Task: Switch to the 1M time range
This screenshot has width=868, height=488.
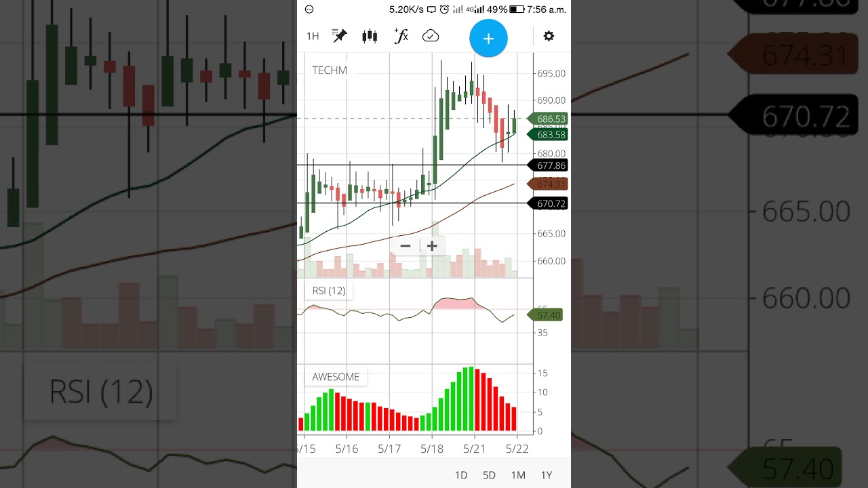Action: [518, 475]
